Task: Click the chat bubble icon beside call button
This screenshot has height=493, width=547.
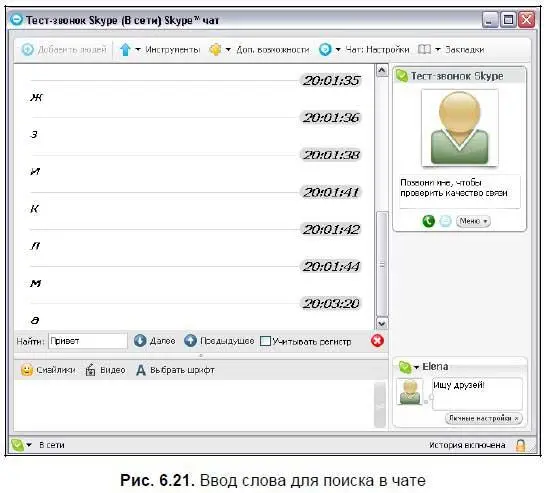Action: tap(445, 221)
